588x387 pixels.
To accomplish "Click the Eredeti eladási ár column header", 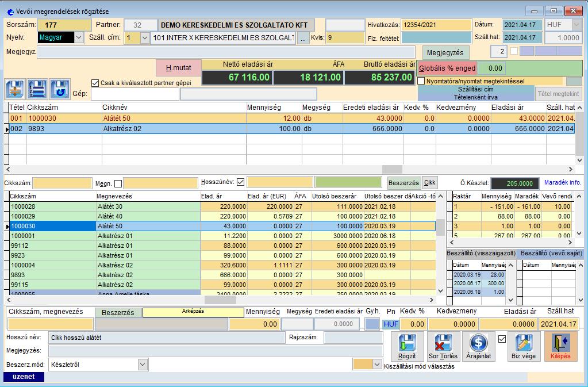I will [x=371, y=108].
